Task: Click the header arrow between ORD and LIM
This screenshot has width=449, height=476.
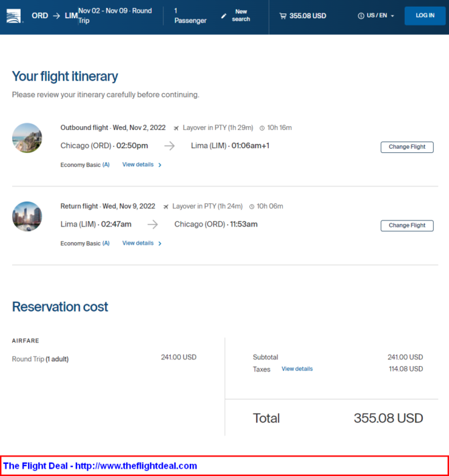Action: [56, 16]
